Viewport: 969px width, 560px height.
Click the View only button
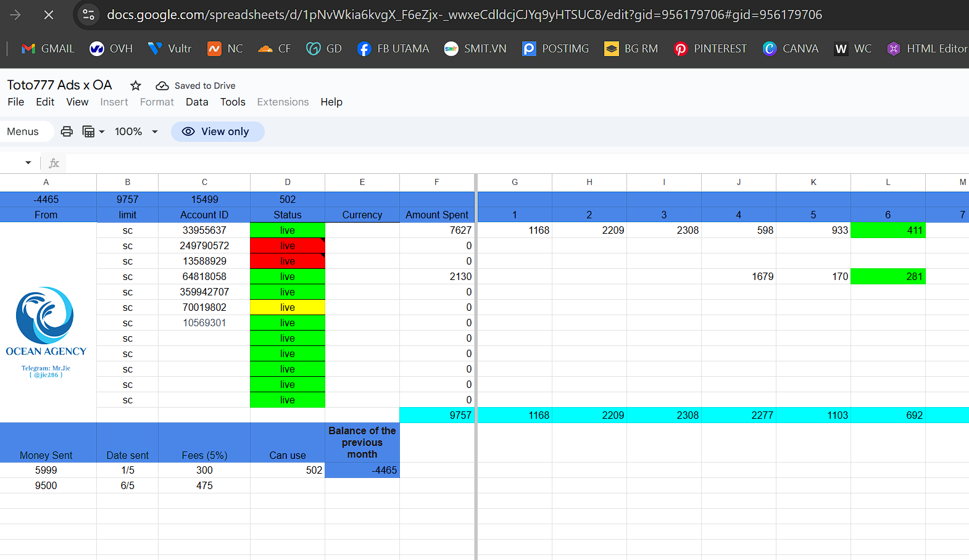tap(217, 131)
